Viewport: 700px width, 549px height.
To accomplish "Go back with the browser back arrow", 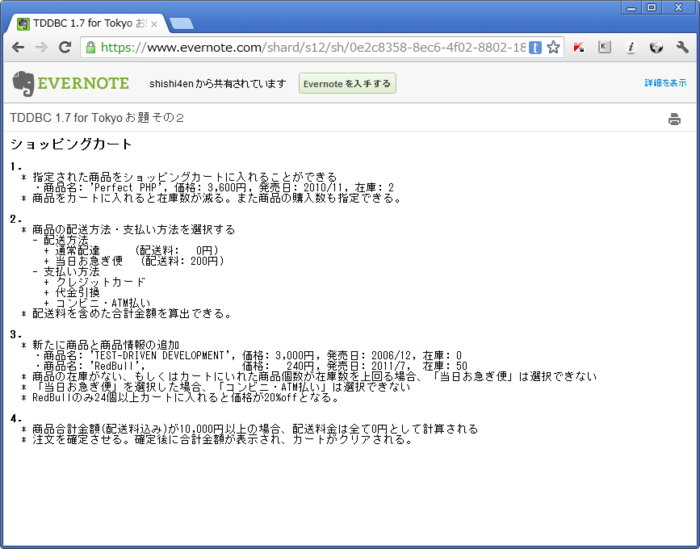I will click(x=18, y=47).
